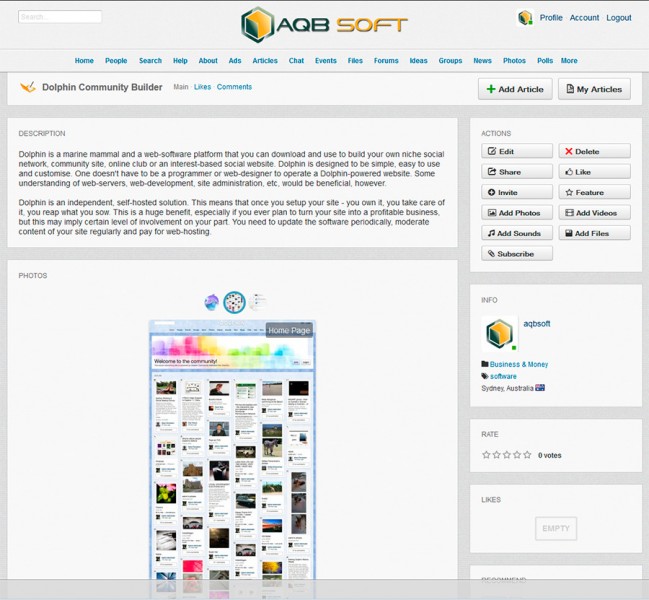Screen dimensions: 649x600
Task: Click the Australia flag icon
Action: coord(540,388)
